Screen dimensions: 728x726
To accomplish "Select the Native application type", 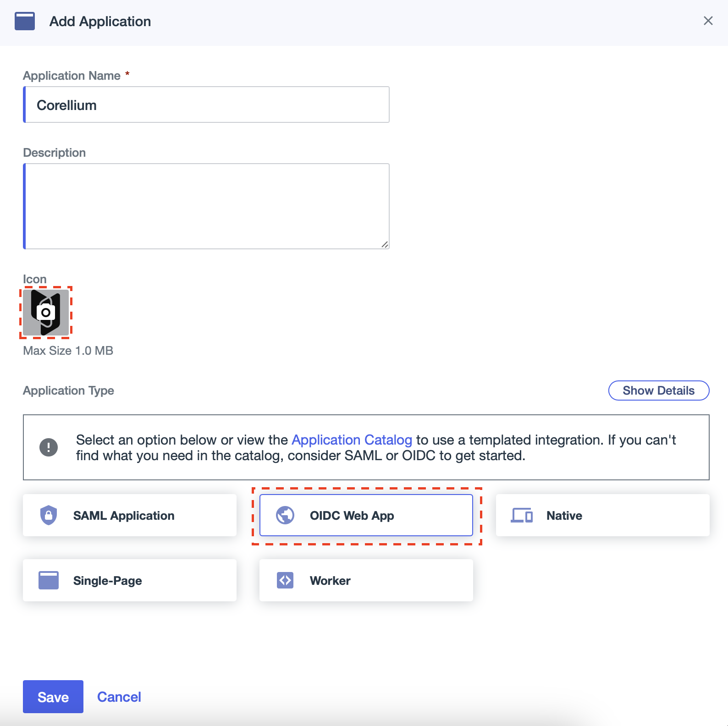I will pos(603,515).
